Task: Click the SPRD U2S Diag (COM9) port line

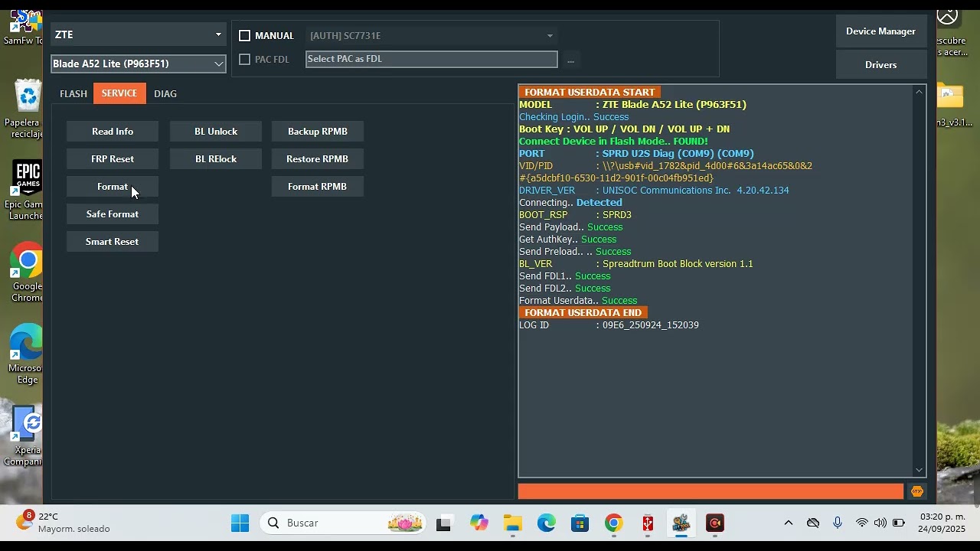Action: point(637,154)
